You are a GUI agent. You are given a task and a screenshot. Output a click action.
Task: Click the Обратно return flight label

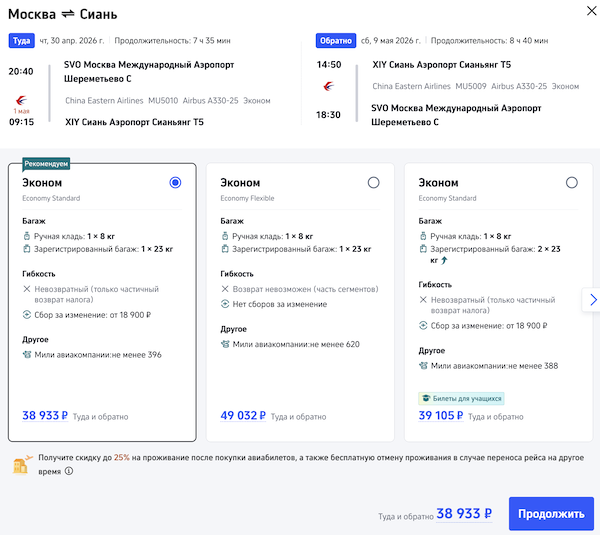tap(335, 41)
